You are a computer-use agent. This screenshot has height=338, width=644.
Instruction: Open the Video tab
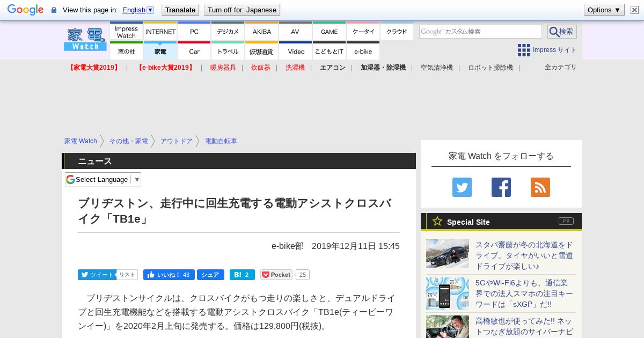tap(295, 52)
